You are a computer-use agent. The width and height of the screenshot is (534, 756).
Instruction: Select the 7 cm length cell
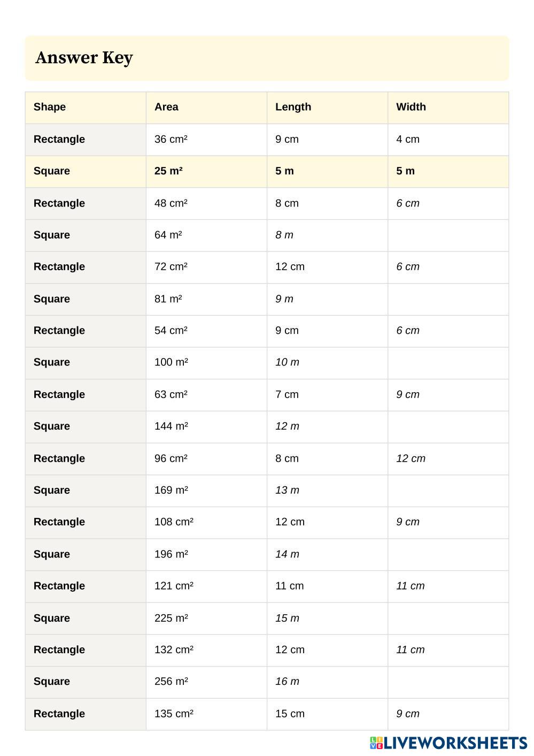287,394
